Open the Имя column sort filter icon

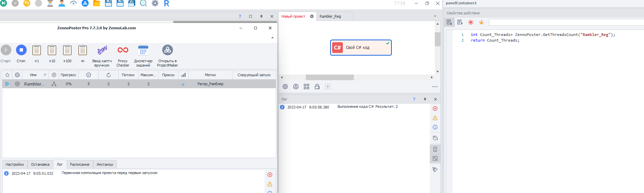[x=45, y=75]
